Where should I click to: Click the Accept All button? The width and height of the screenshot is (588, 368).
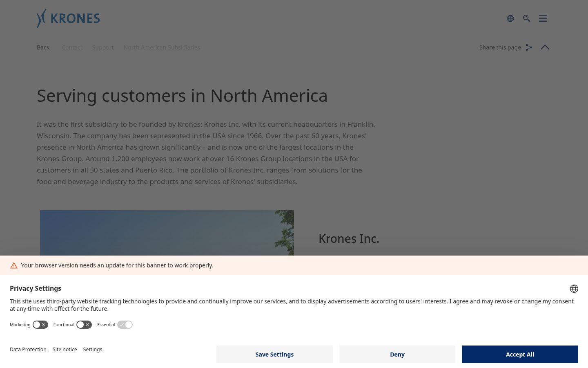tap(520, 354)
